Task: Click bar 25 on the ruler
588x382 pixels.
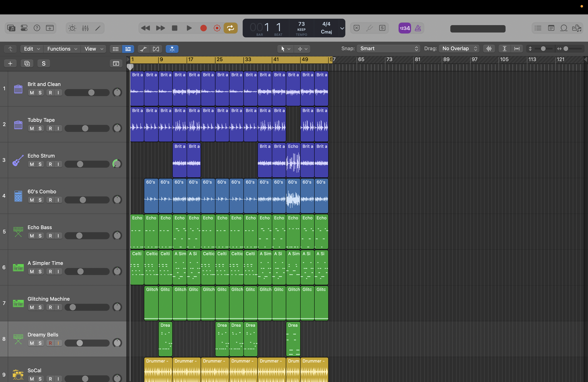Action: (219, 60)
